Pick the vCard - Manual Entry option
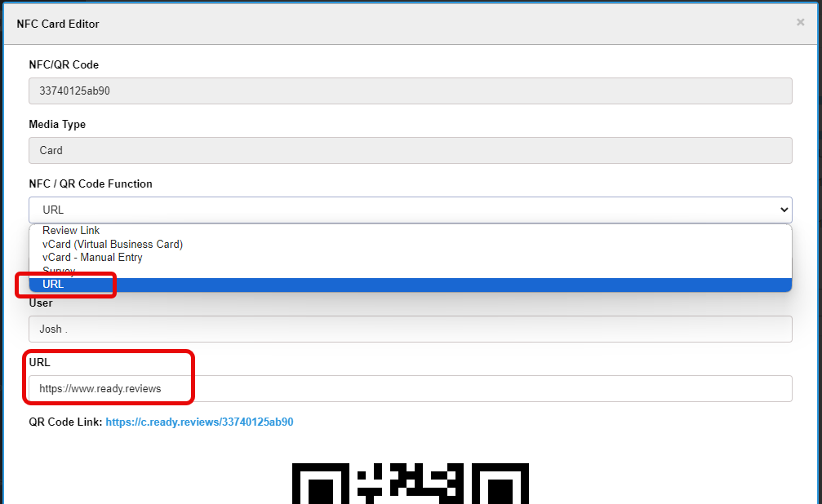Image resolution: width=822 pixels, height=504 pixels. tap(92, 258)
